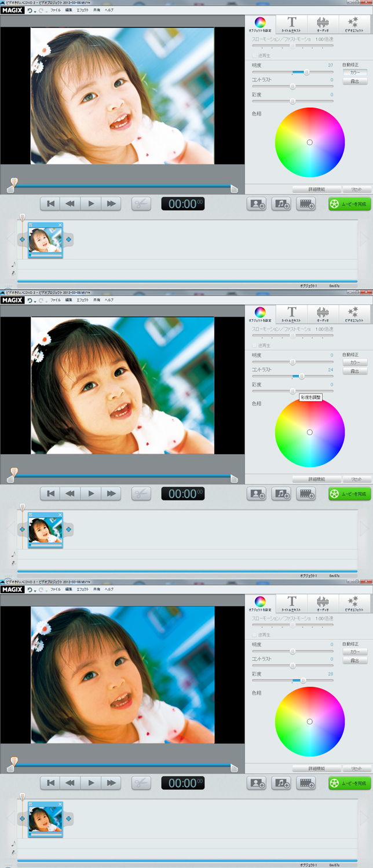The height and width of the screenshot is (868, 373).
Task: Add music in the saturation-28 window
Action: 281,783
